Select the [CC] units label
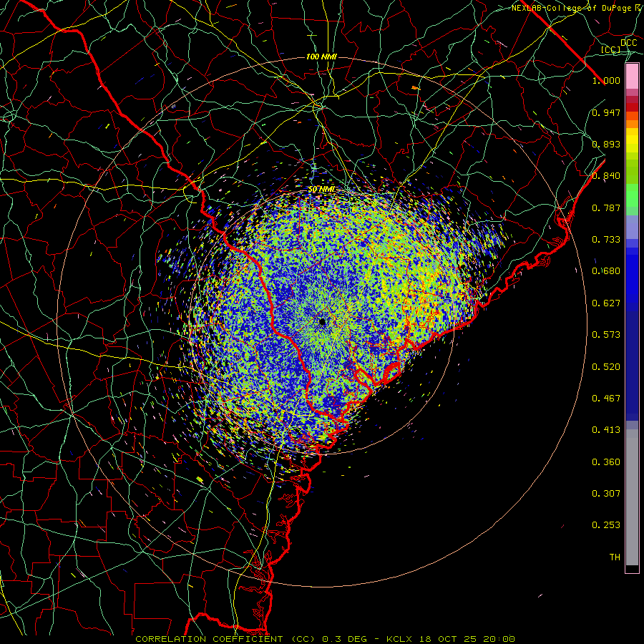 611,49
